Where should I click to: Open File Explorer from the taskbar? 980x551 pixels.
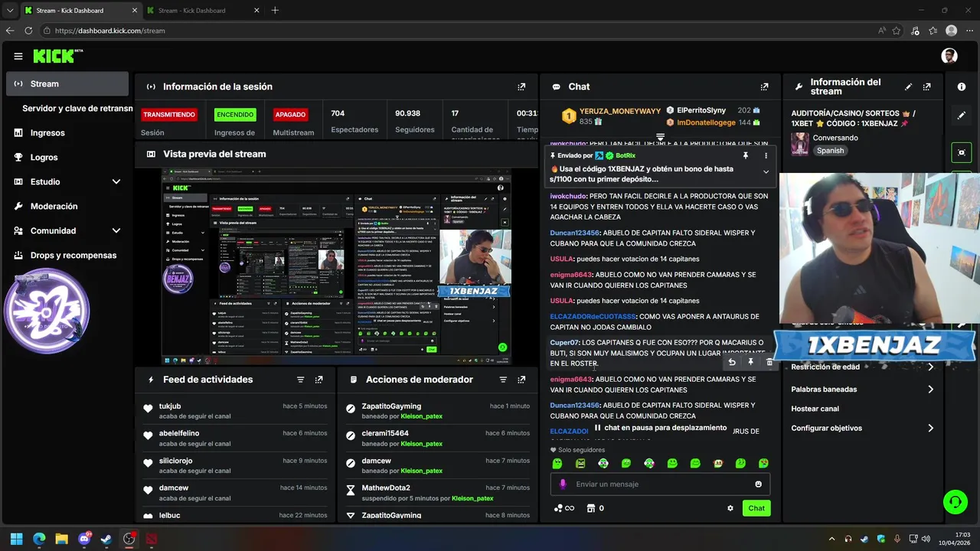point(61,539)
